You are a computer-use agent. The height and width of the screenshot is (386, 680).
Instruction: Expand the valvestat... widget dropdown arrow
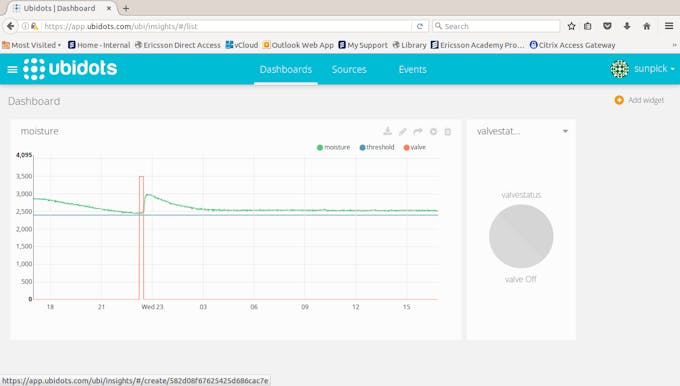(x=565, y=131)
